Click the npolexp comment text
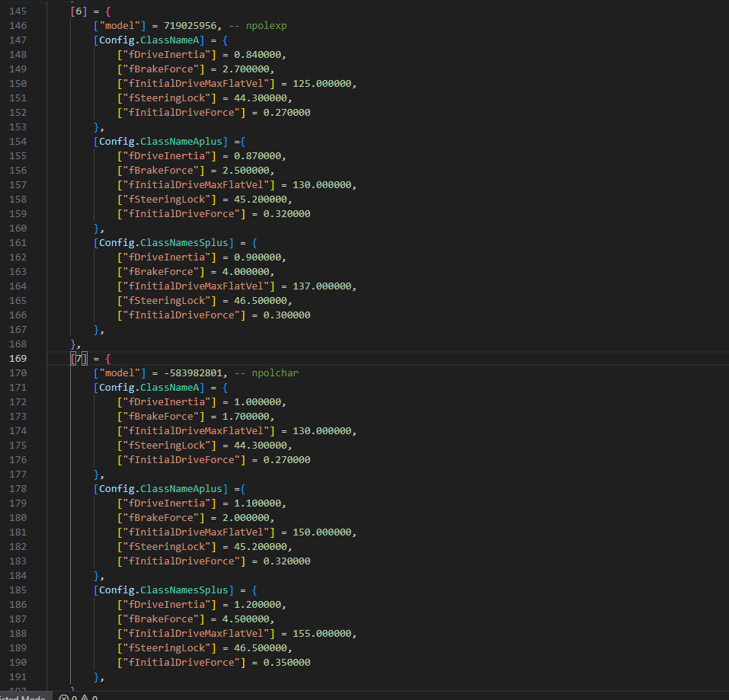 (x=267, y=26)
